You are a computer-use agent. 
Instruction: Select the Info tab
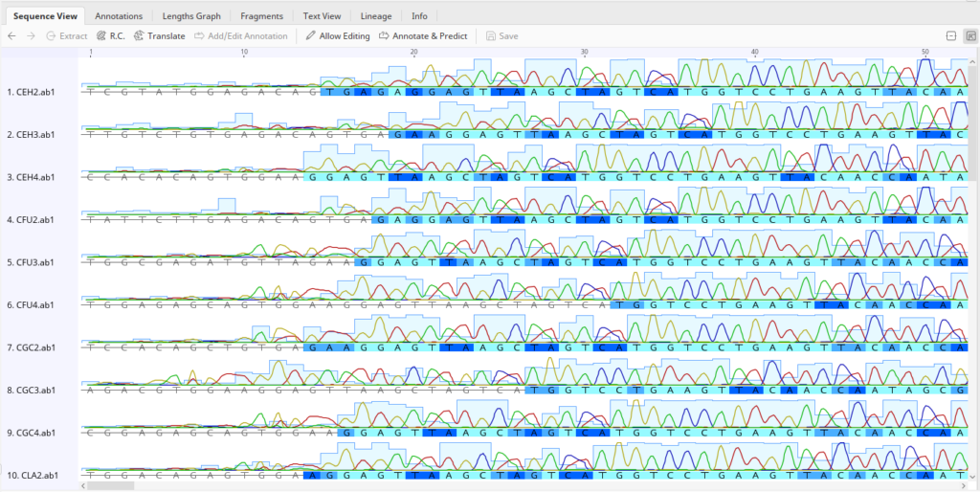click(x=419, y=16)
